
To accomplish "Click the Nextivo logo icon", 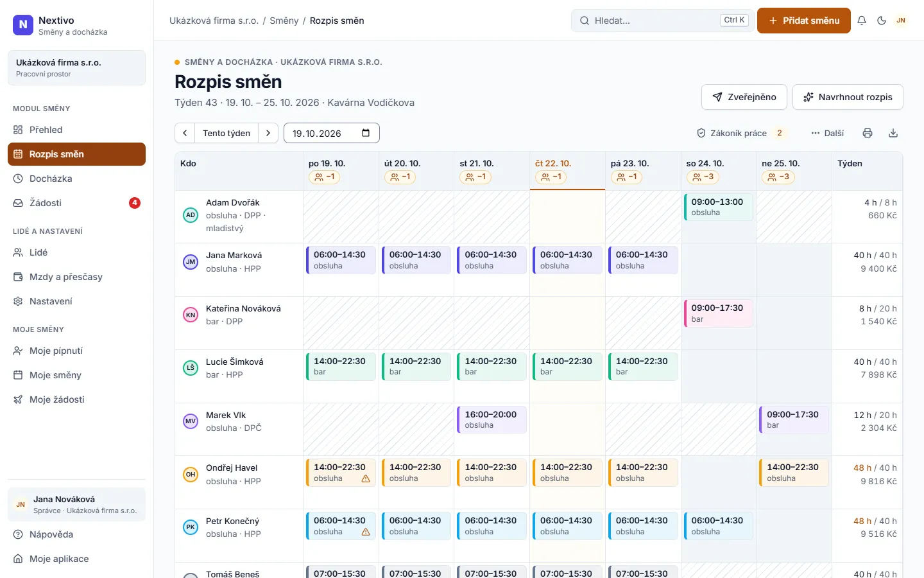I will click(23, 25).
